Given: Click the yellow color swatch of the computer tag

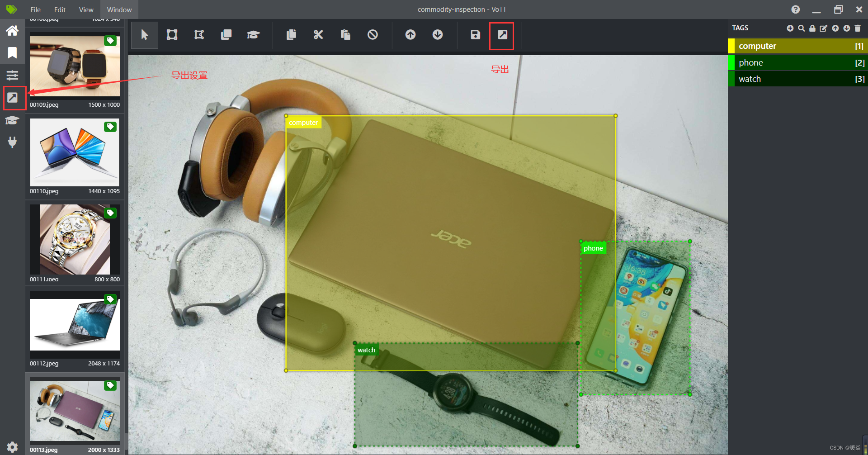Looking at the screenshot, I should pyautogui.click(x=731, y=46).
